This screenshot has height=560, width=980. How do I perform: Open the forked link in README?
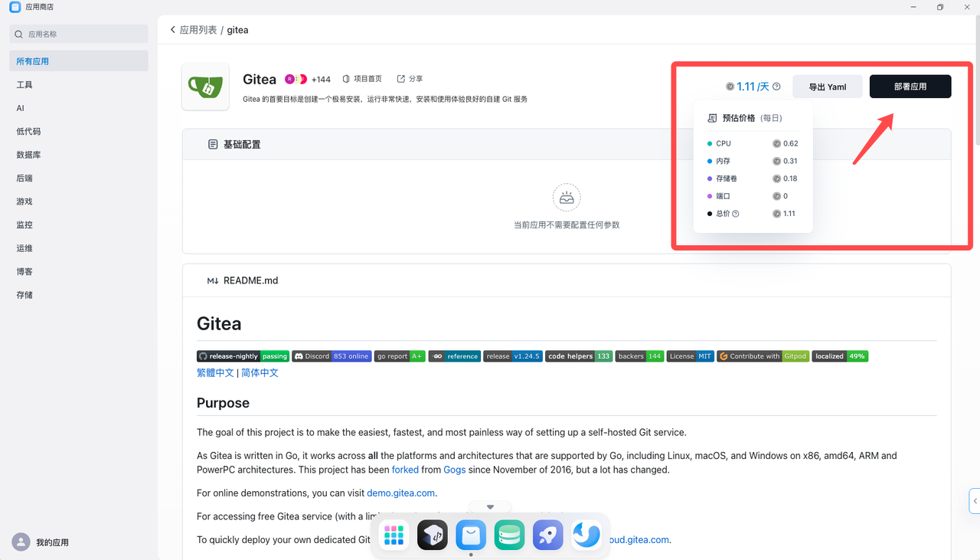[x=405, y=470]
